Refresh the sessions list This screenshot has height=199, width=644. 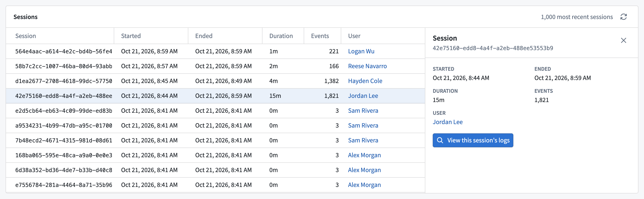[624, 17]
